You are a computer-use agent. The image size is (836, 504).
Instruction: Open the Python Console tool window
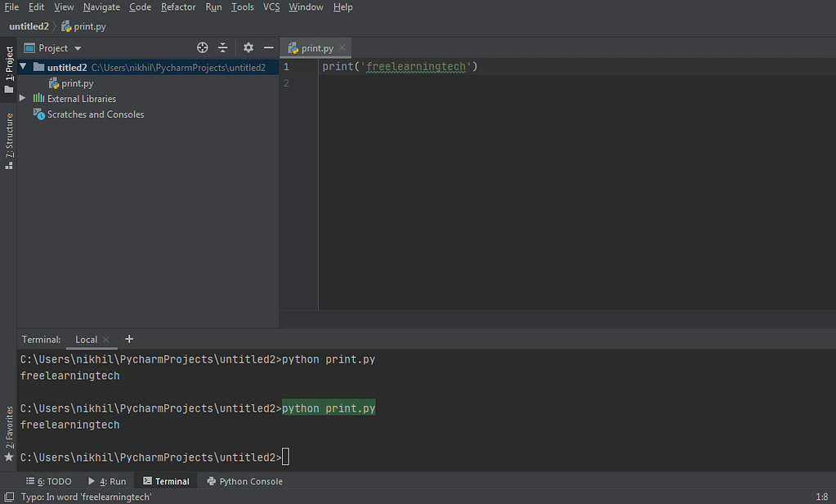(x=244, y=481)
